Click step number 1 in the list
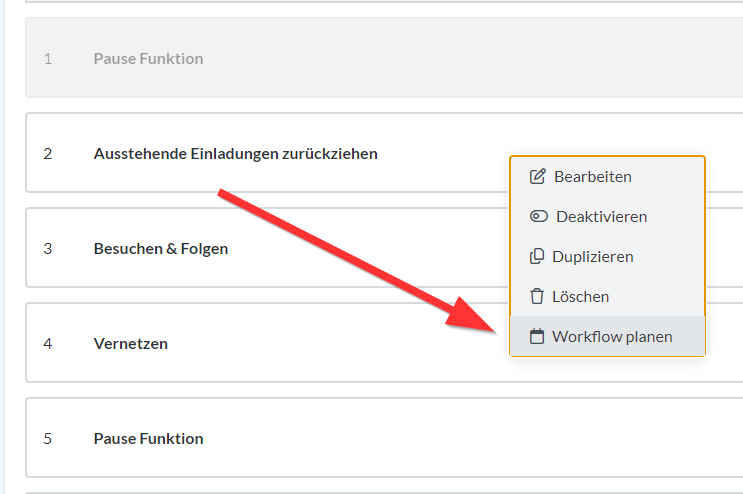 click(48, 59)
